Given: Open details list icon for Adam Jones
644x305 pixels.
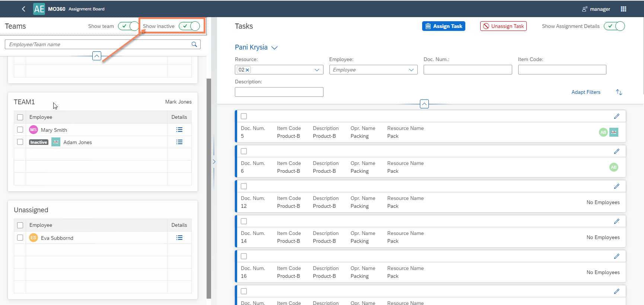Looking at the screenshot, I should point(179,142).
